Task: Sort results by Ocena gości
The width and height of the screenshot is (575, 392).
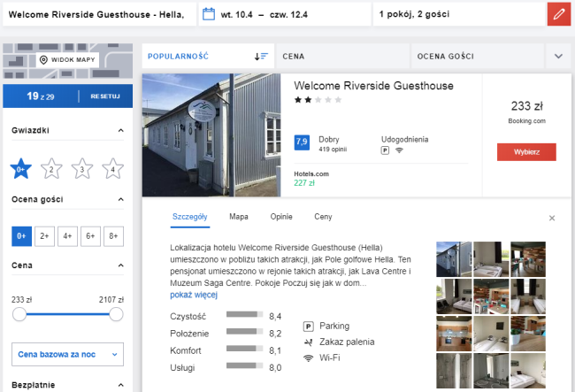Action: click(478, 56)
